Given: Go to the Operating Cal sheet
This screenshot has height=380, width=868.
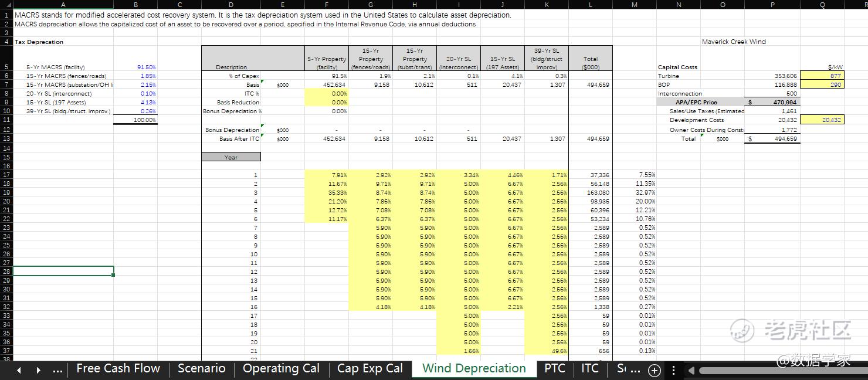Looking at the screenshot, I should (x=281, y=368).
